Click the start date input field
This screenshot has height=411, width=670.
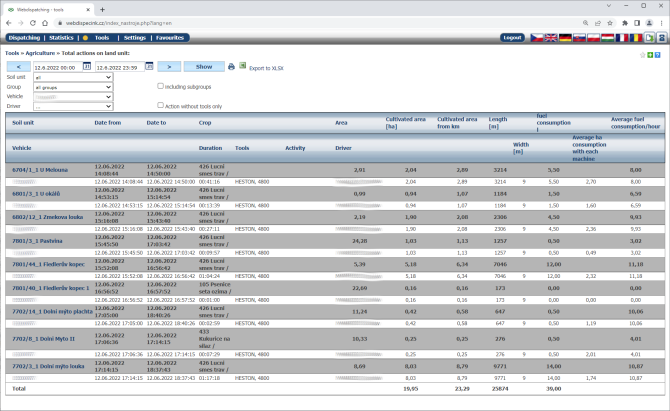click(x=57, y=66)
